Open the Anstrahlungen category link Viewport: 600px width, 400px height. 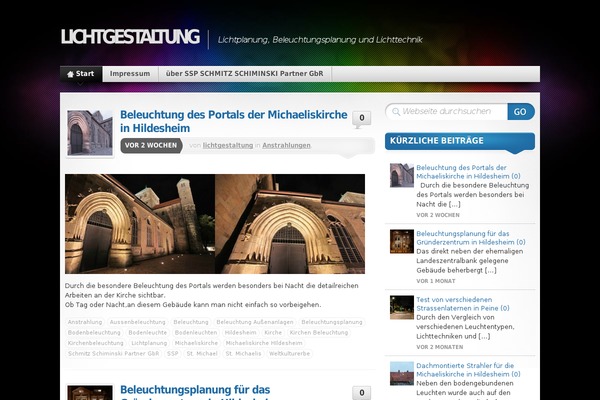(x=286, y=146)
